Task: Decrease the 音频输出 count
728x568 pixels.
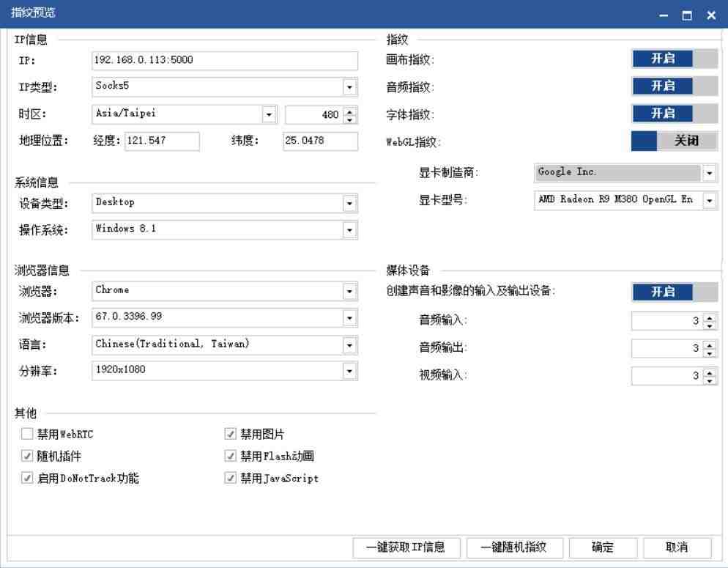Action: pyautogui.click(x=710, y=353)
